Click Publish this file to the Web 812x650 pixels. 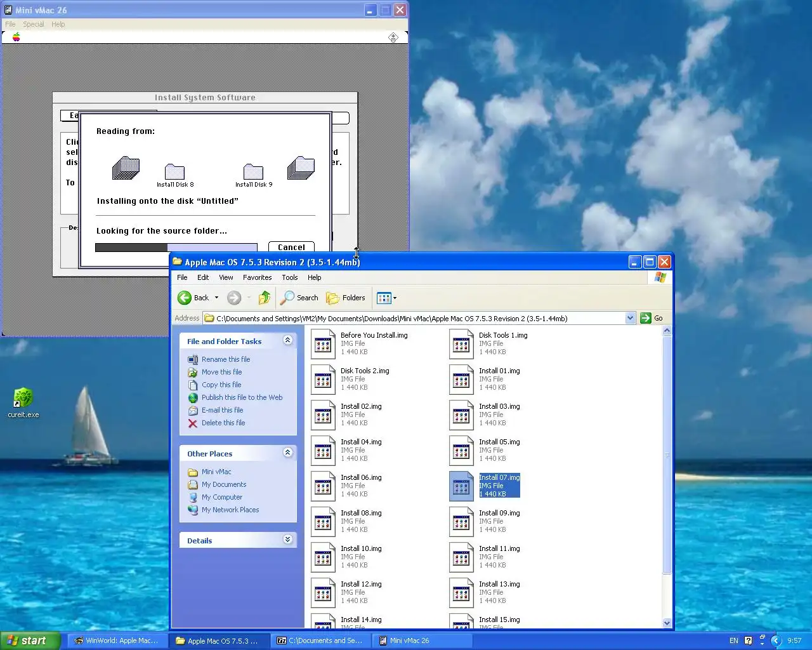tap(242, 397)
